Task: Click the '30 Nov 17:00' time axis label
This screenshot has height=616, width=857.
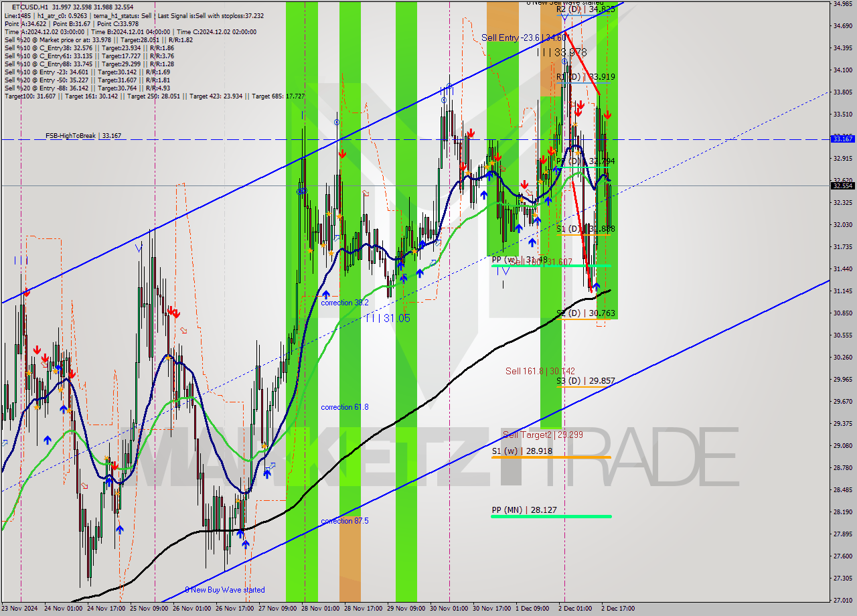Action: (492, 609)
